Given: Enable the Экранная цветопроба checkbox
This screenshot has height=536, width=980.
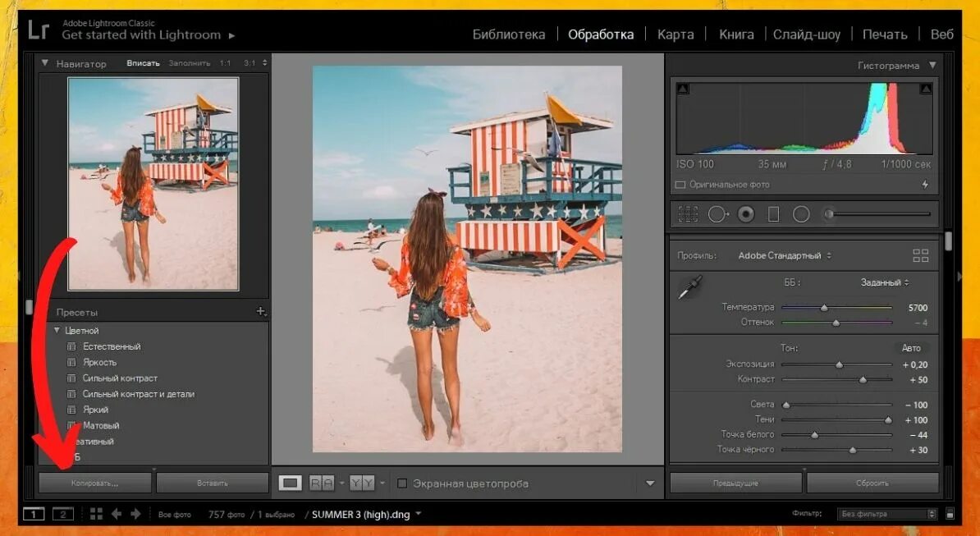Looking at the screenshot, I should (x=402, y=483).
